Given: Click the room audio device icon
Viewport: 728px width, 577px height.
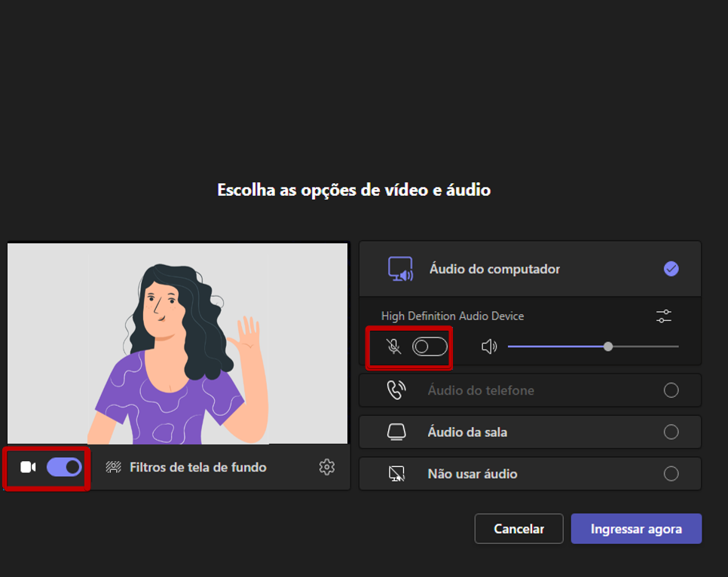Looking at the screenshot, I should [x=396, y=432].
